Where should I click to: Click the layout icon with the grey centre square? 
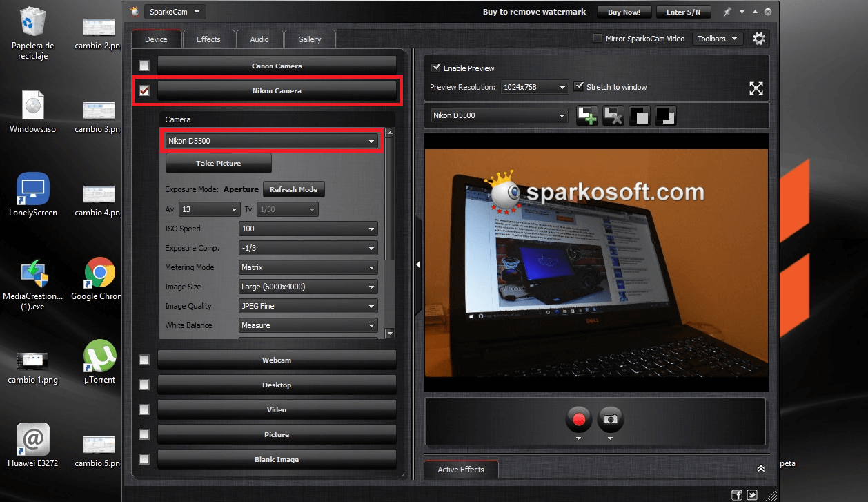tap(640, 116)
